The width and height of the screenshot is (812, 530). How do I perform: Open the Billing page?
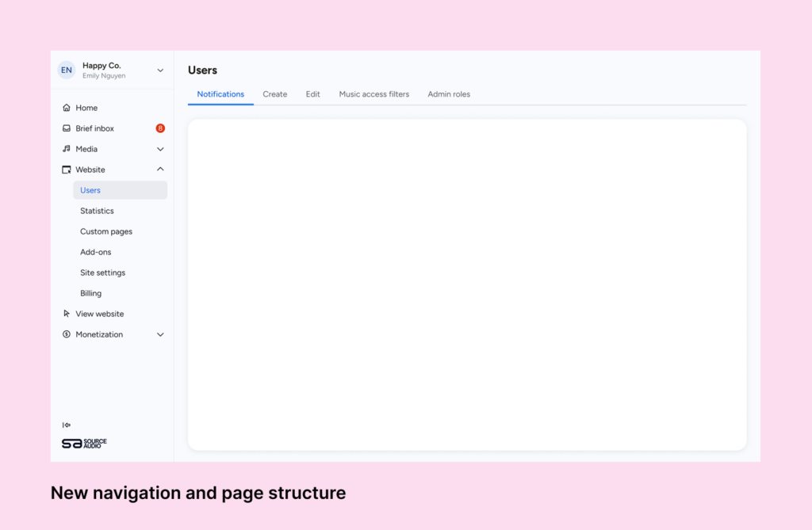click(x=90, y=293)
